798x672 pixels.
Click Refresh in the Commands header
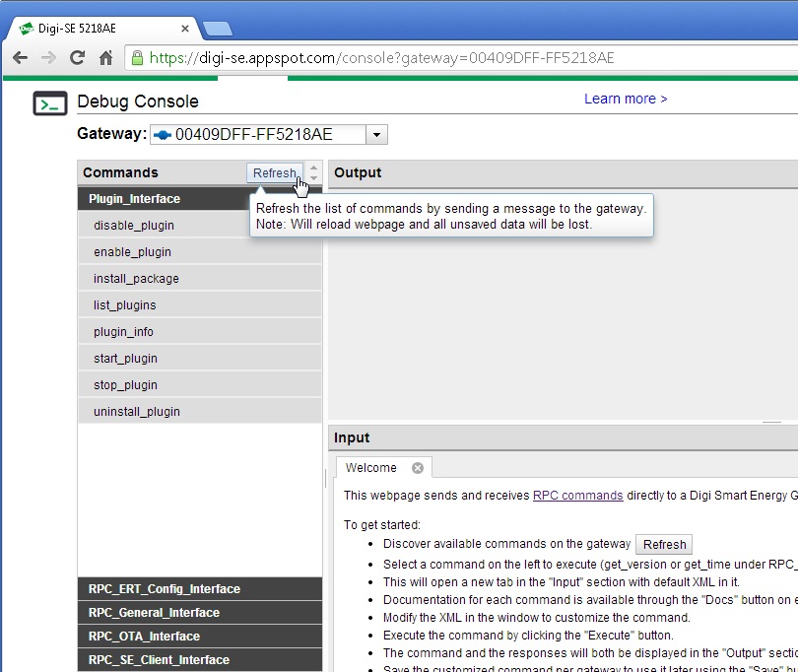tap(274, 173)
